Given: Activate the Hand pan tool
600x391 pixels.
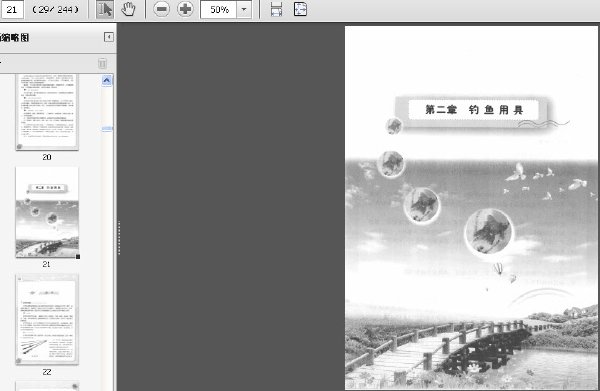Looking at the screenshot, I should 128,9.
